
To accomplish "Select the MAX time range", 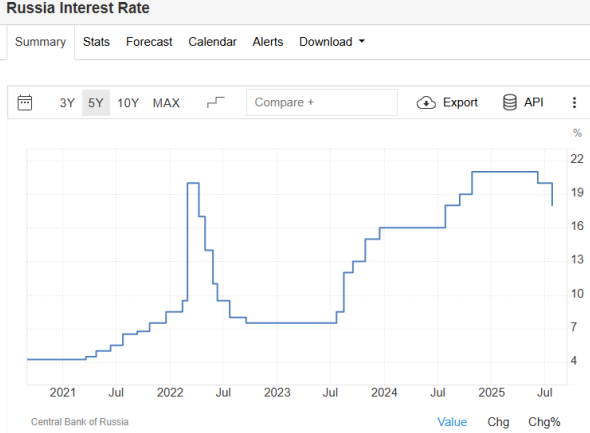I will 166,103.
